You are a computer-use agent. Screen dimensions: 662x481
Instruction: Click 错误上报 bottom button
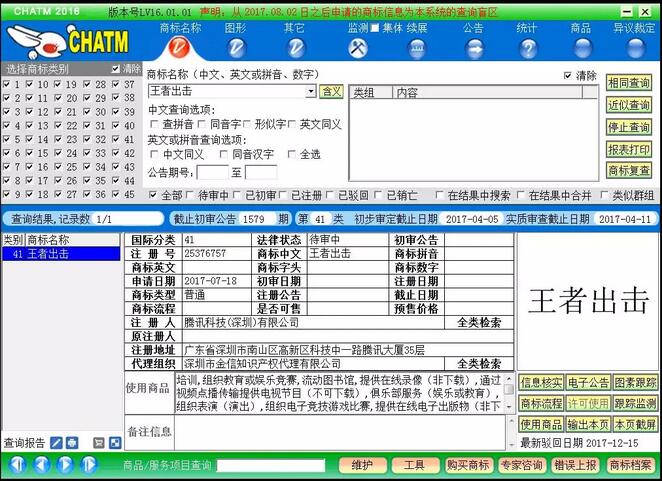pos(575,465)
